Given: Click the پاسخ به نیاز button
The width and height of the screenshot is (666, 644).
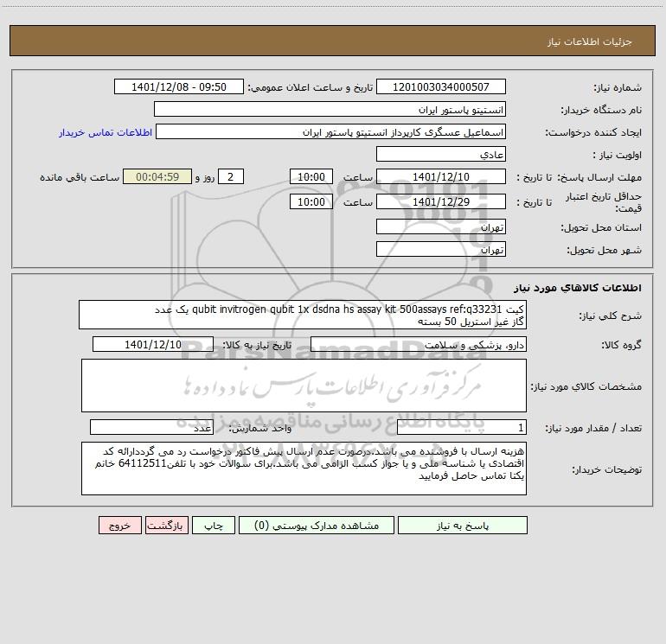Looking at the screenshot, I should click(462, 525).
